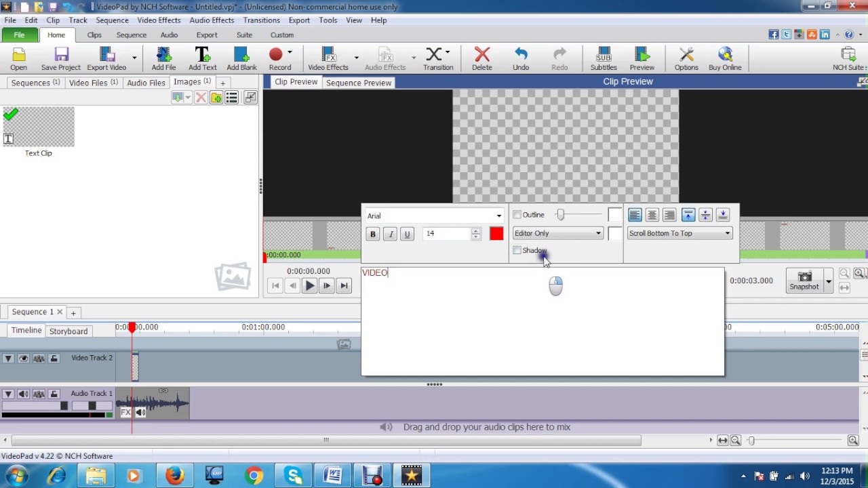This screenshot has width=868, height=488.
Task: Take a Snapshot of the preview
Action: [x=804, y=280]
